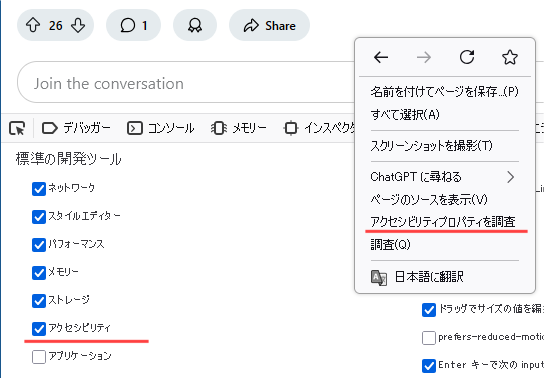Image resolution: width=544 pixels, height=378 pixels.
Task: Click the context menu forward arrow
Action: tap(424, 57)
